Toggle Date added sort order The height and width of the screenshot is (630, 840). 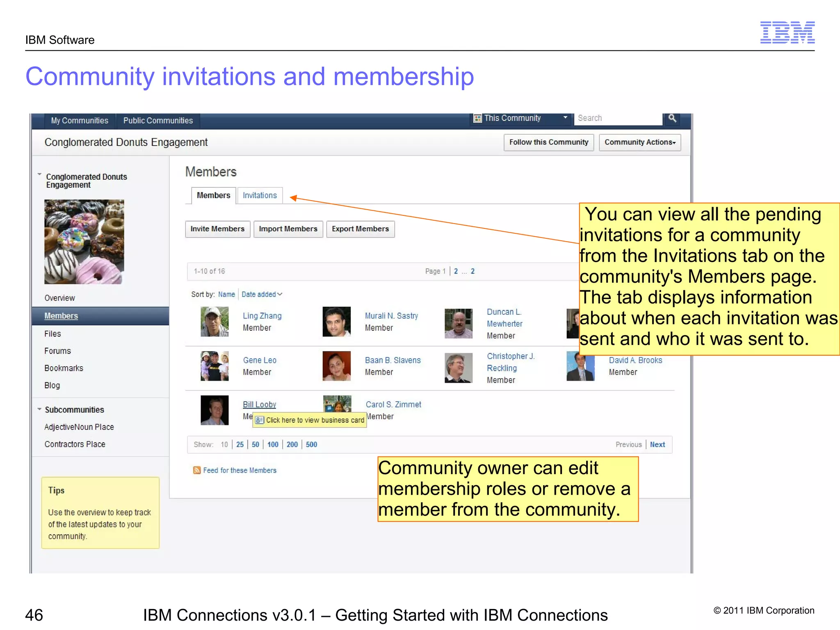pos(262,294)
